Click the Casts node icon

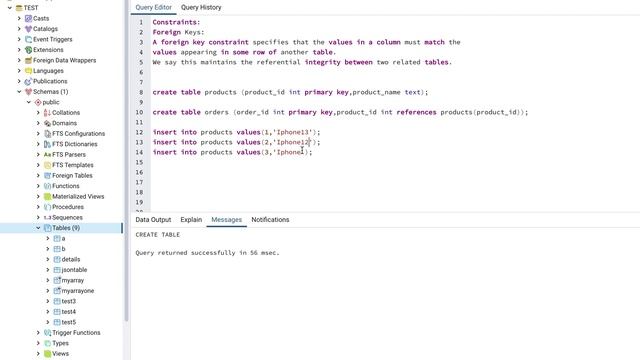pos(28,18)
